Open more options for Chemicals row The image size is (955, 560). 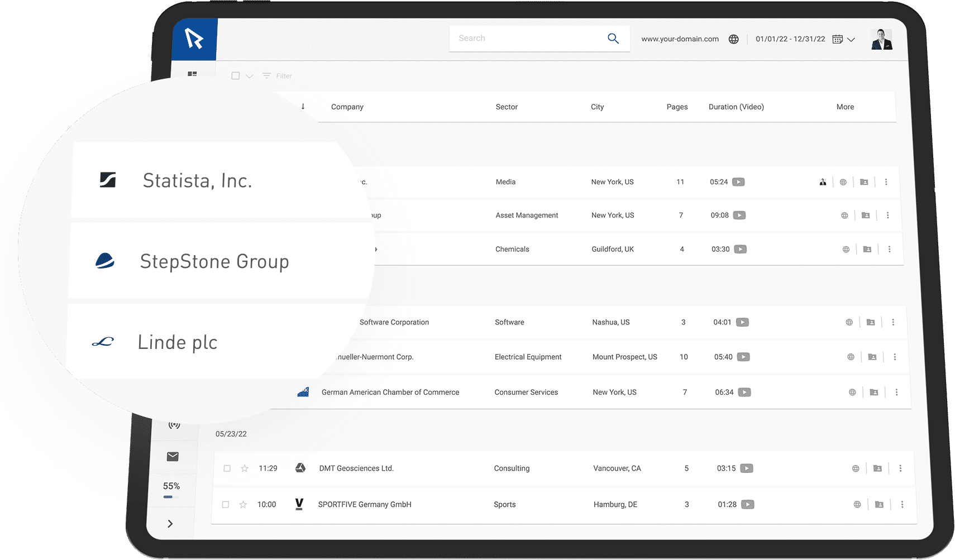coord(890,250)
